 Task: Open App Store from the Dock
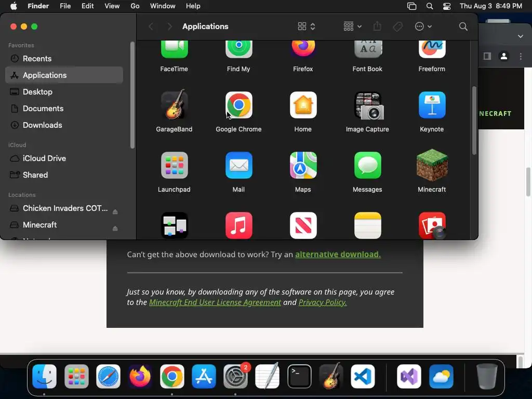tap(204, 376)
